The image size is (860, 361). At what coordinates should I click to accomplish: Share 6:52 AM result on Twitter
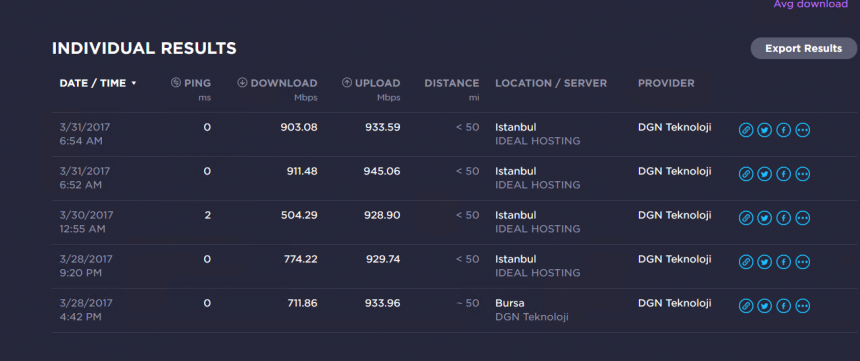click(765, 174)
